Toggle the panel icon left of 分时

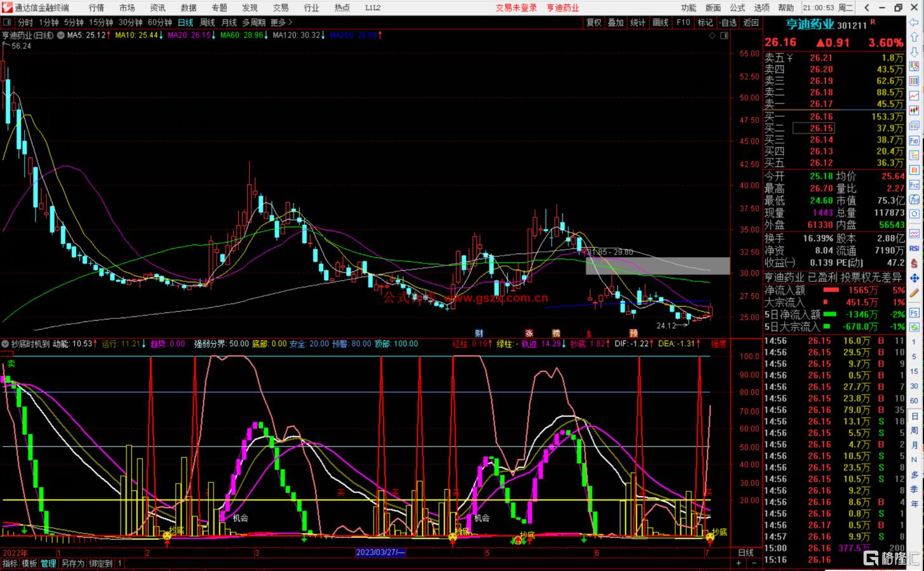[8, 22]
